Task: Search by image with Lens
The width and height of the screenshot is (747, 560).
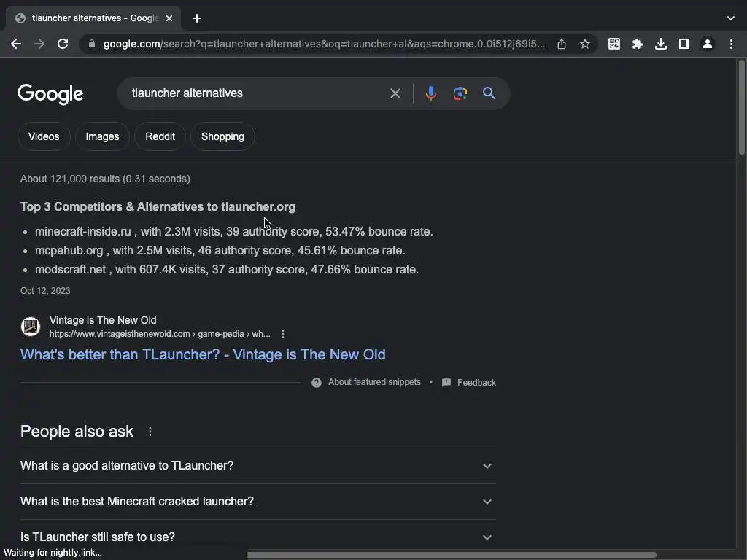Action: point(460,93)
